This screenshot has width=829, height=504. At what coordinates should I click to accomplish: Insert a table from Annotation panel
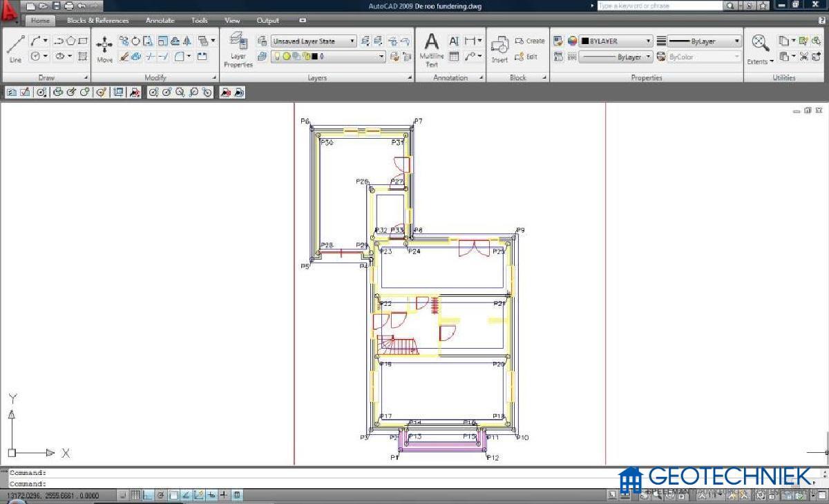pyautogui.click(x=454, y=57)
